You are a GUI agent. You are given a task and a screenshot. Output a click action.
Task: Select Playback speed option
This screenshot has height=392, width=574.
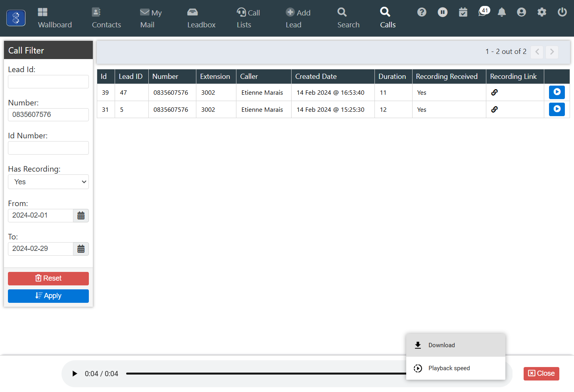pyautogui.click(x=456, y=368)
